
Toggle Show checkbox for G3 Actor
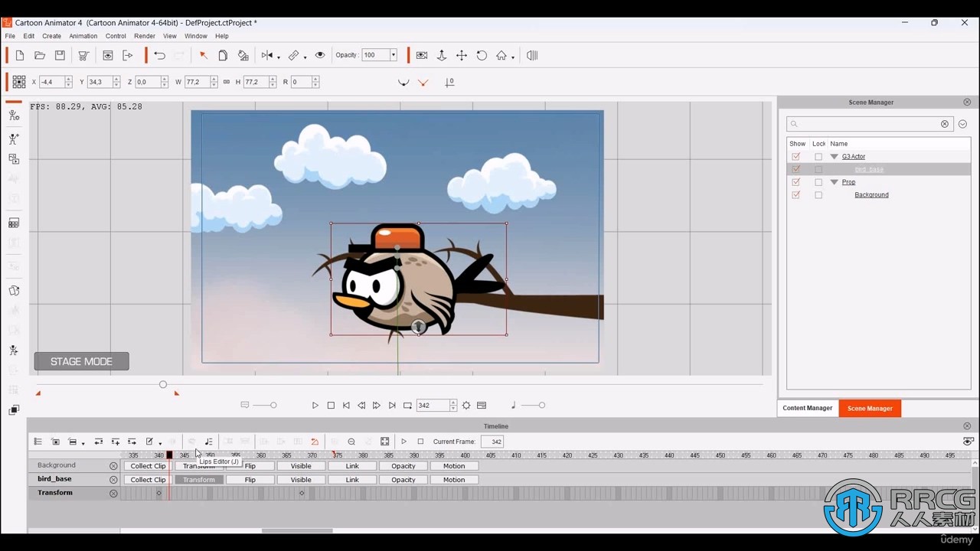[796, 157]
